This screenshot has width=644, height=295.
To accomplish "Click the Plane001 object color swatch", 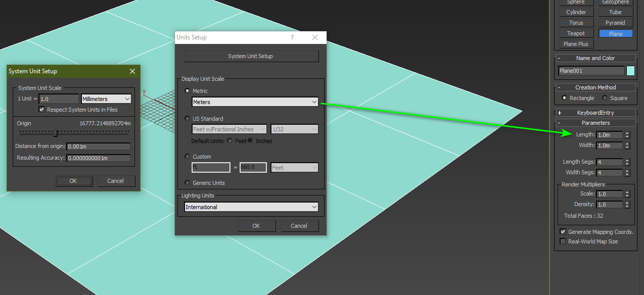I will (630, 71).
